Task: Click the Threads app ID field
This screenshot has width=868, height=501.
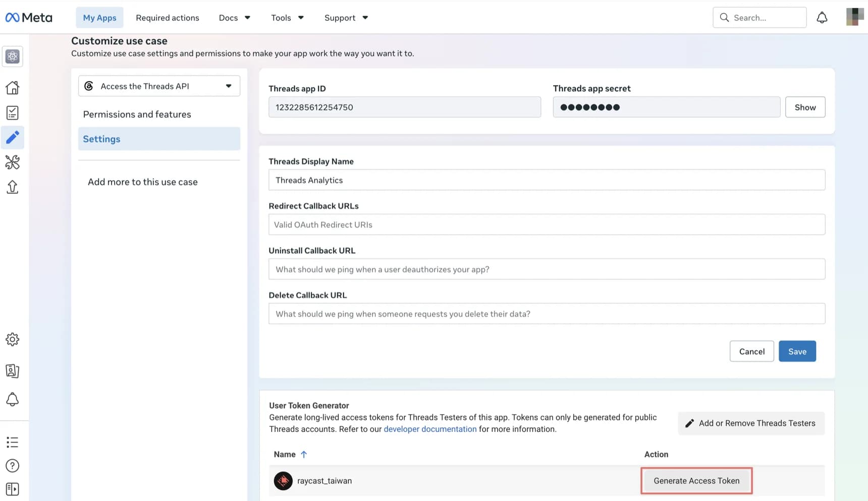Action: 405,107
